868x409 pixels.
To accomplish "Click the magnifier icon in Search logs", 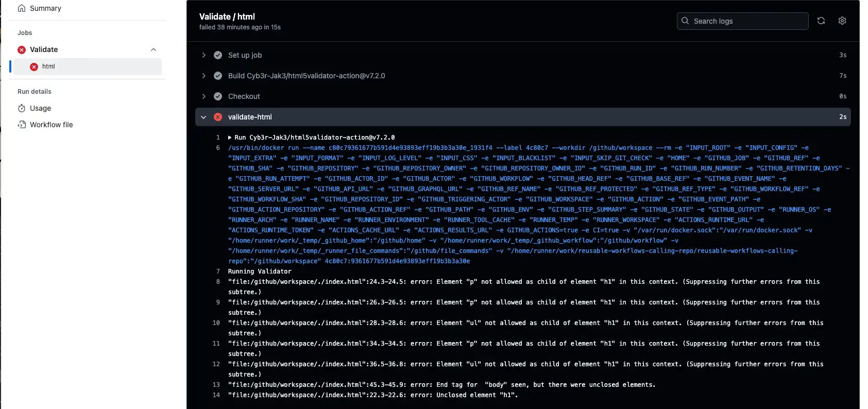I will [685, 21].
